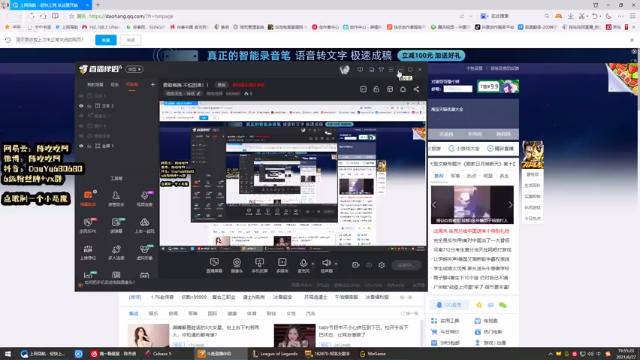640x360 pixels.
Task: Select the 养生 tab in the right news panel
Action: pyautogui.click(x=504, y=176)
